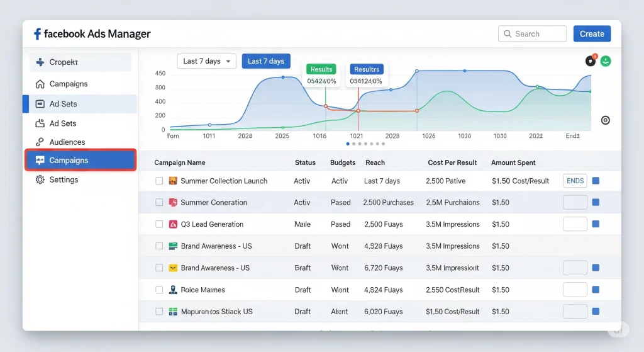Click the Summer Collection Launch campaign icon
This screenshot has width=644, height=352.
pos(173,181)
